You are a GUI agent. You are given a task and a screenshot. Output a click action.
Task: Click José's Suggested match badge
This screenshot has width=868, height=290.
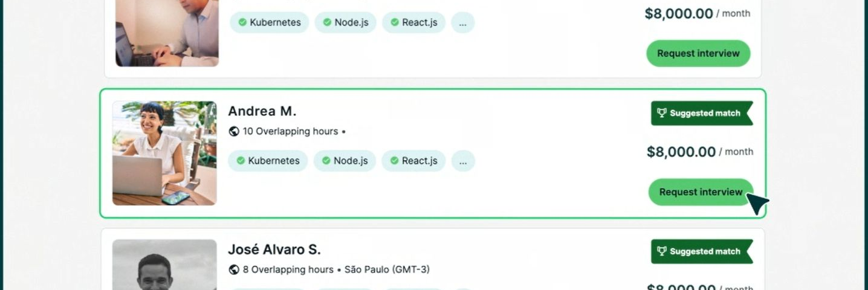[701, 251]
